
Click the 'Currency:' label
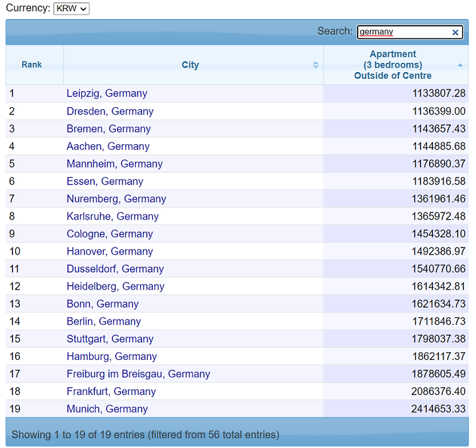point(28,8)
